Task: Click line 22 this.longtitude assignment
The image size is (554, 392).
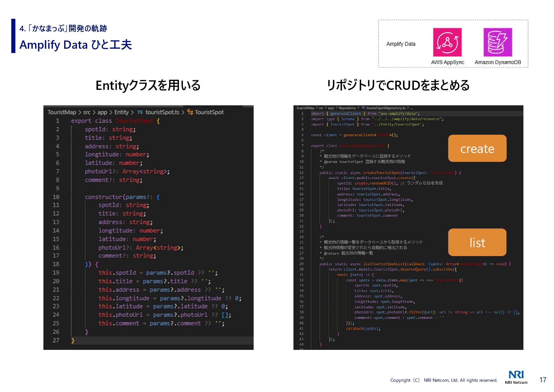Action: click(x=170, y=298)
